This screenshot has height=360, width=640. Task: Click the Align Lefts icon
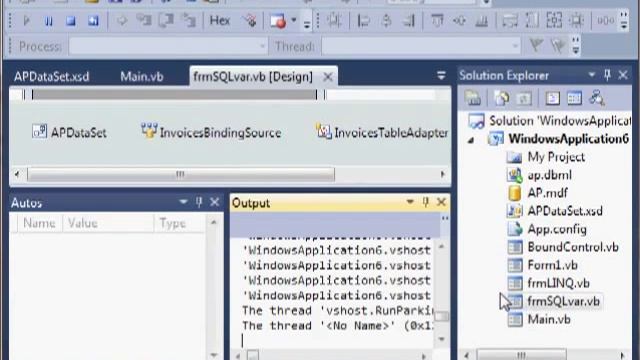coord(363,20)
